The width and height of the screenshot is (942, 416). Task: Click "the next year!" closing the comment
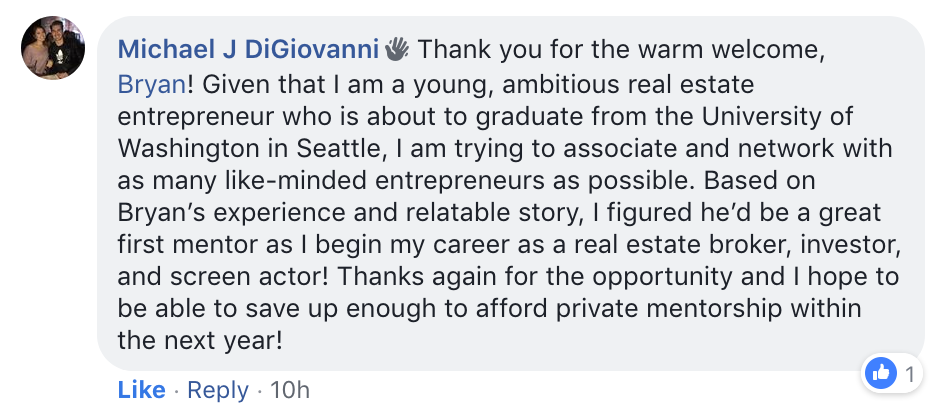(199, 341)
